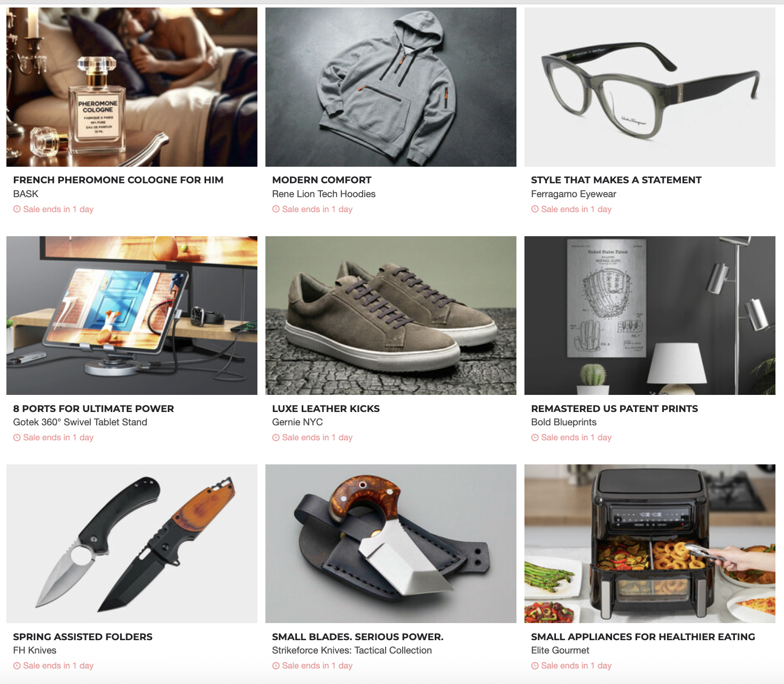Open the Gernie NYC suede sneakers image
This screenshot has height=684, width=784.
click(391, 315)
